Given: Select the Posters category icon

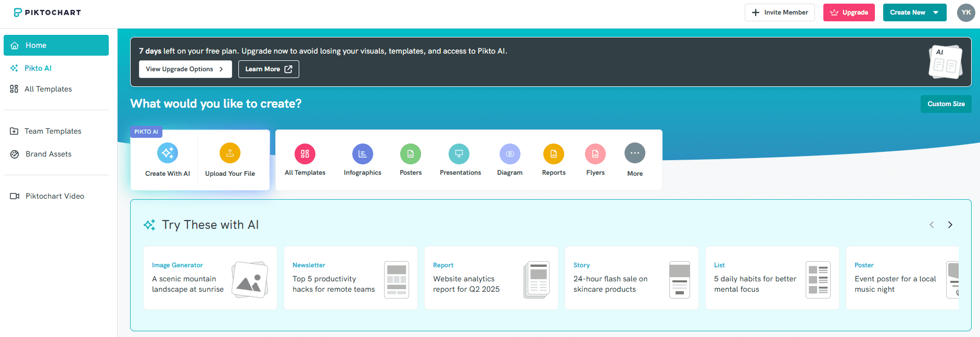Looking at the screenshot, I should coord(411,154).
